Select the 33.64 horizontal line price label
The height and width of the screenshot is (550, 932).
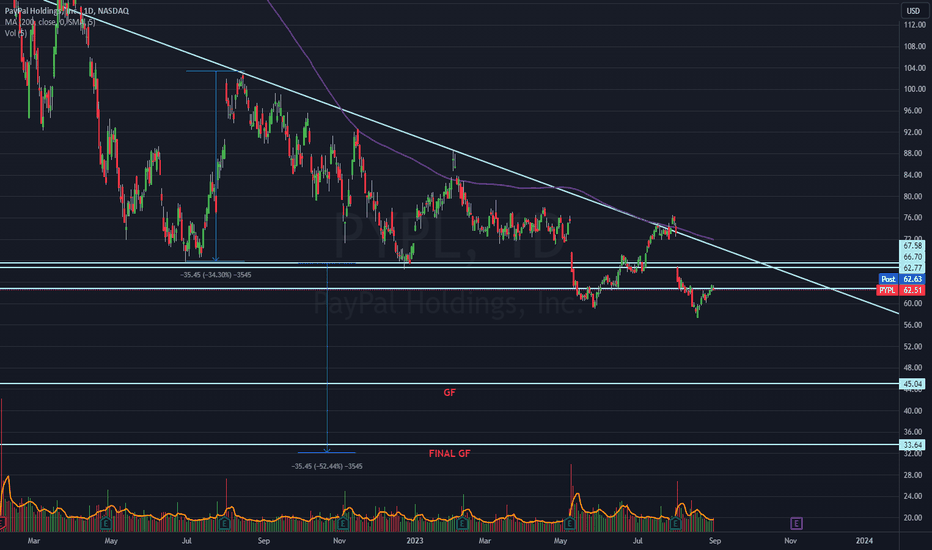click(x=912, y=445)
